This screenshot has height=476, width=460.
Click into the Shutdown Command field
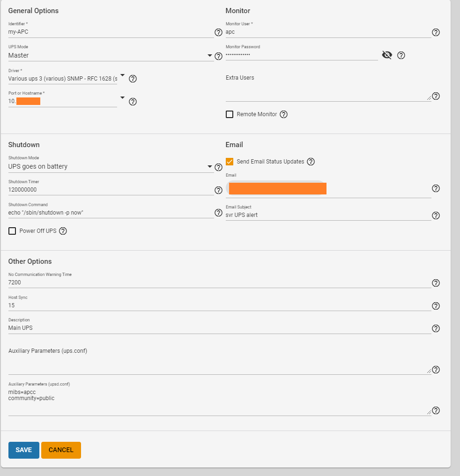pos(111,213)
